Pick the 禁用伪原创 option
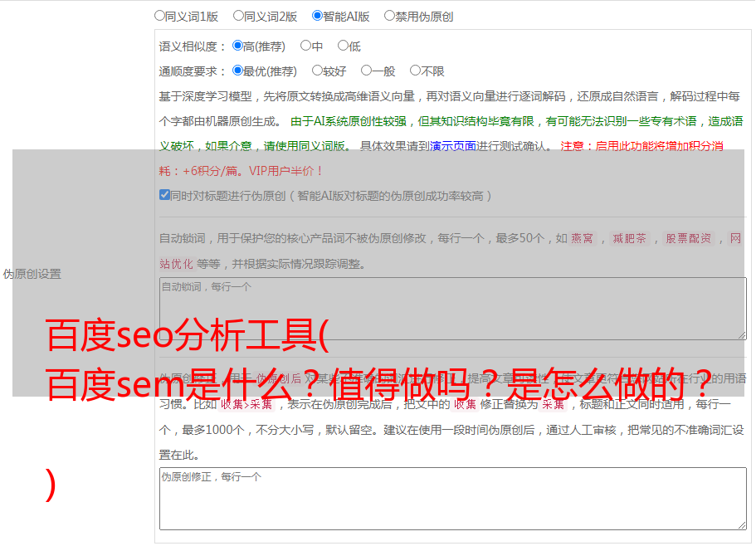Viewport: 756px width, 546px height. click(389, 16)
